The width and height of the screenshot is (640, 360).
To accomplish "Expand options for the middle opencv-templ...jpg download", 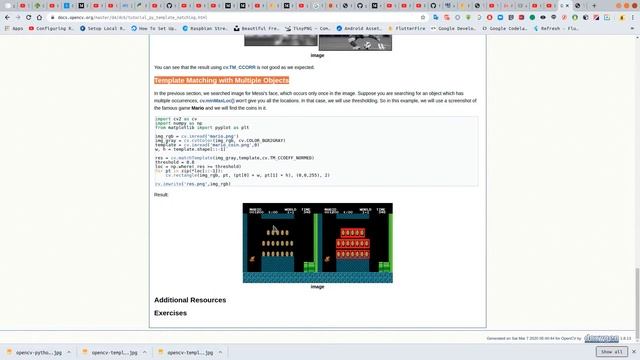I will click(144, 352).
